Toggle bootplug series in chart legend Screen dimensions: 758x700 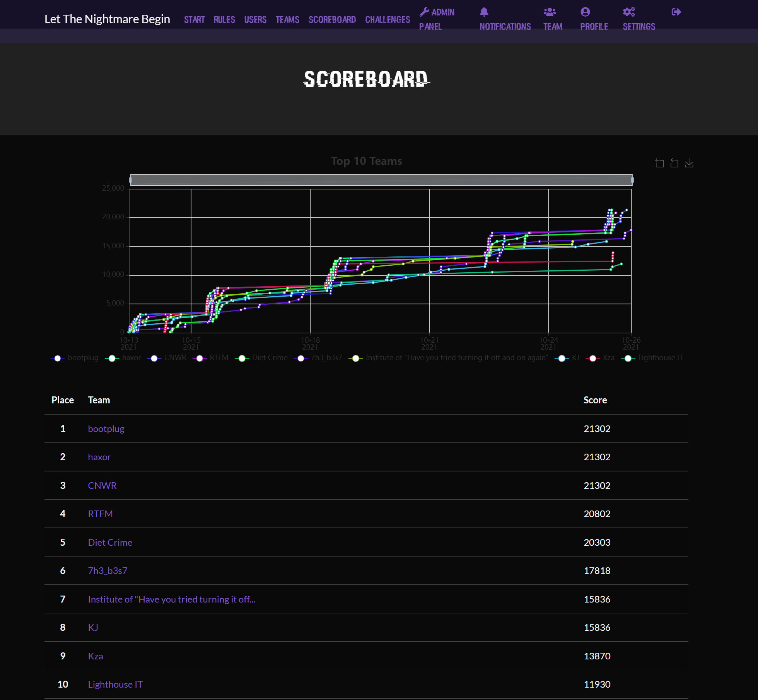tap(75, 358)
